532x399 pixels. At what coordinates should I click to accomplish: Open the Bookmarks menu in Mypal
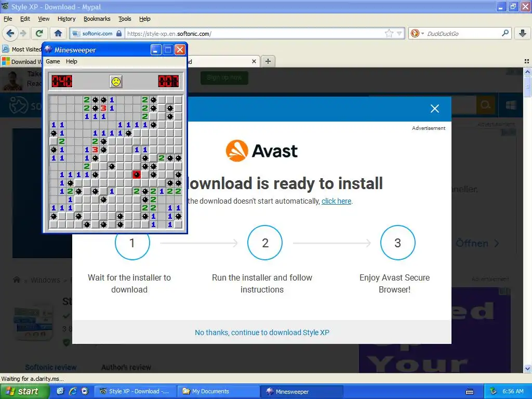(x=97, y=19)
